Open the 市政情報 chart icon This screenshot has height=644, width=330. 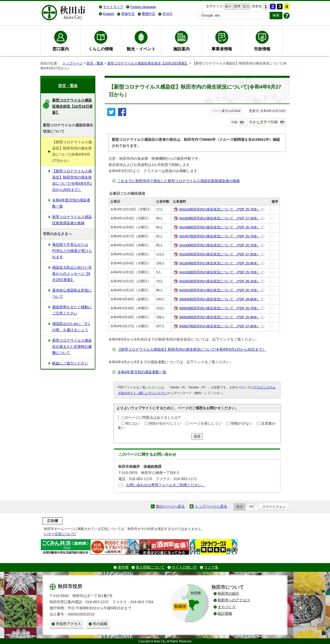click(262, 37)
